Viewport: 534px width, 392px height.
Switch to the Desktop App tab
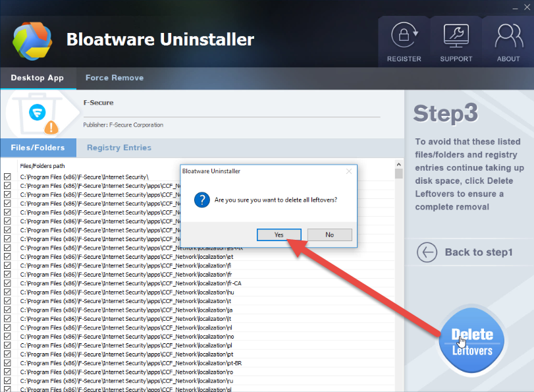click(38, 78)
